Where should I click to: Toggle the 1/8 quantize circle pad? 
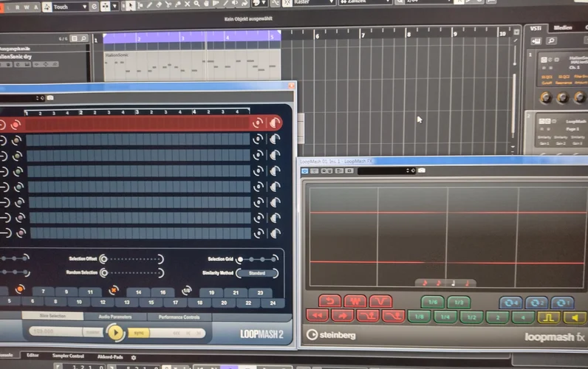click(186, 290)
